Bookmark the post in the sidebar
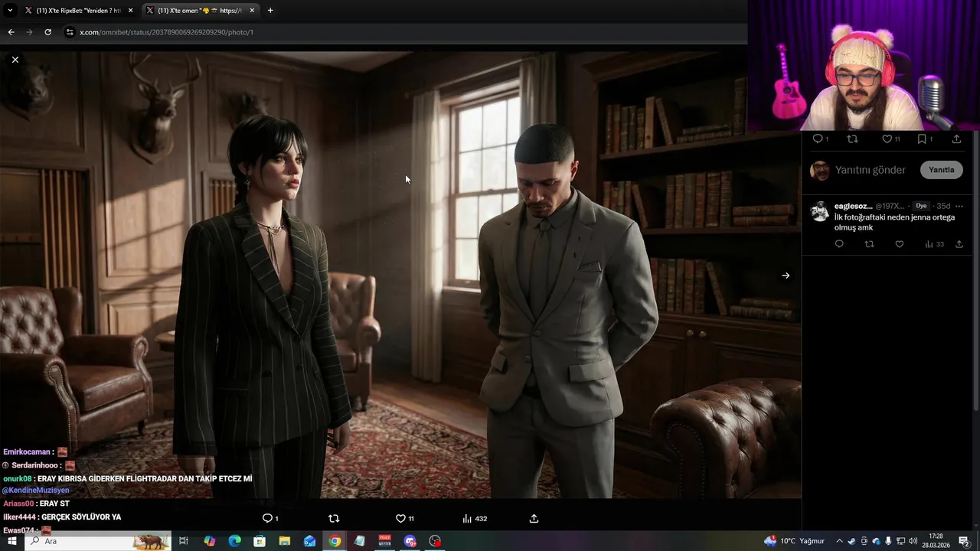This screenshot has height=551, width=980. point(923,139)
